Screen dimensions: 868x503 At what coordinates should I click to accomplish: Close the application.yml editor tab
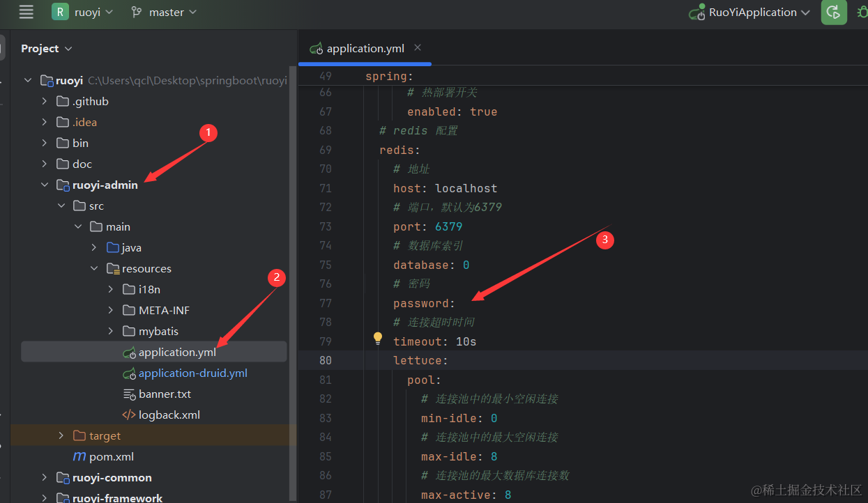click(x=418, y=48)
